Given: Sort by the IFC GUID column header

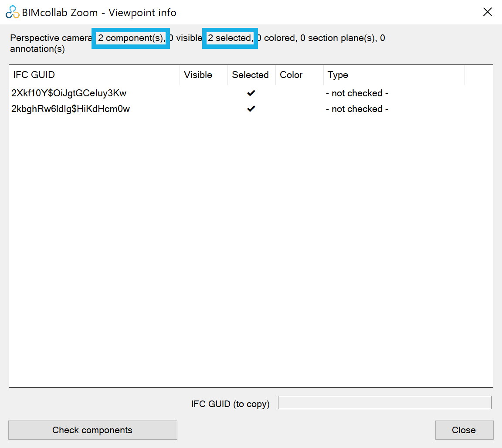Looking at the screenshot, I should (x=95, y=75).
